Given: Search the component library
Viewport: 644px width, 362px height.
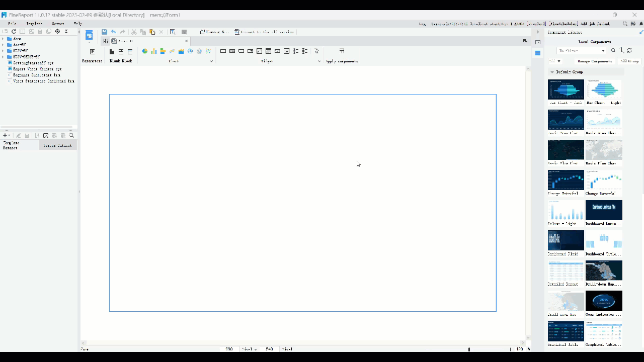Looking at the screenshot, I should (613, 50).
